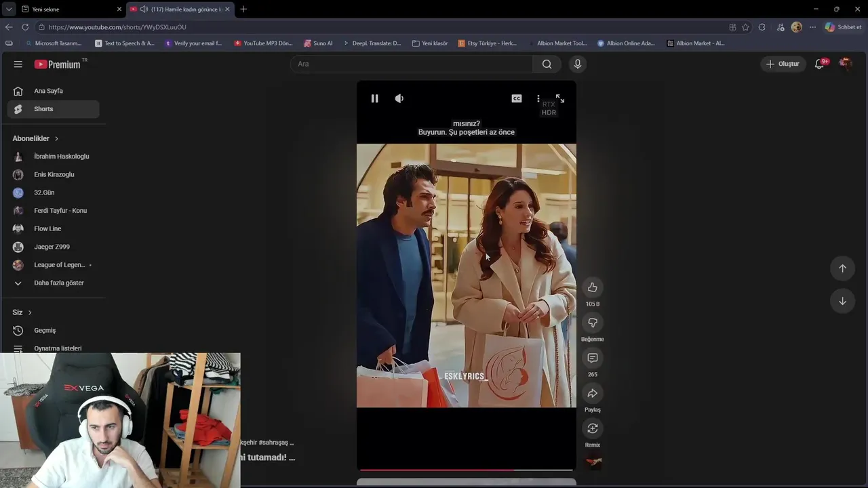This screenshot has height=488, width=868.
Task: Open Jaeger Z999 channel
Action: coord(53,247)
